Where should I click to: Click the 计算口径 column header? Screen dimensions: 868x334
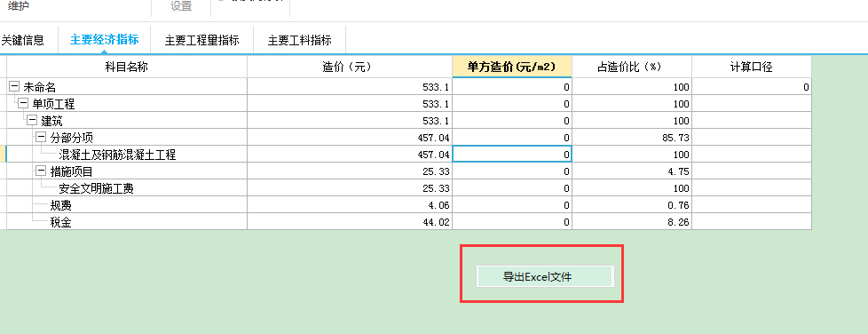[752, 67]
